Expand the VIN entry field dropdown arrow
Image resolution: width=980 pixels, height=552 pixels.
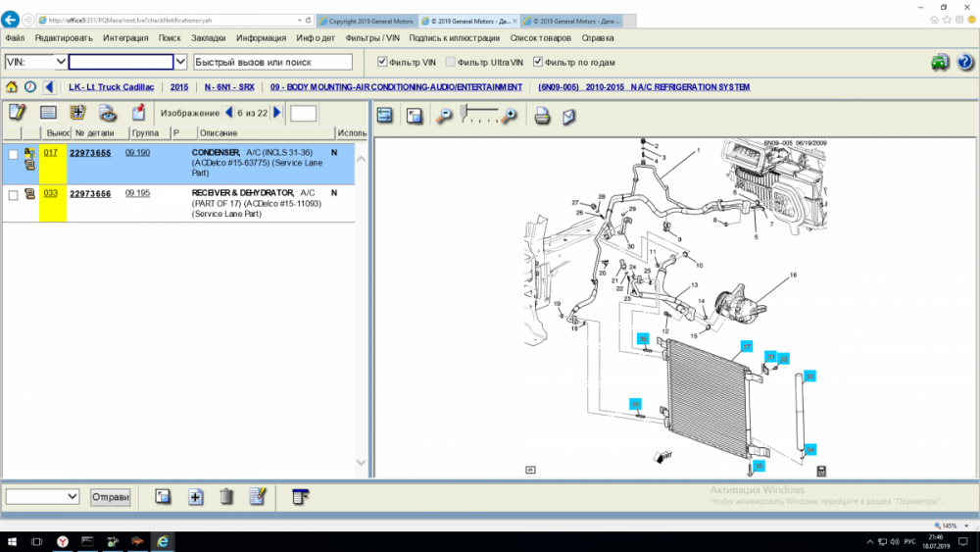click(180, 62)
